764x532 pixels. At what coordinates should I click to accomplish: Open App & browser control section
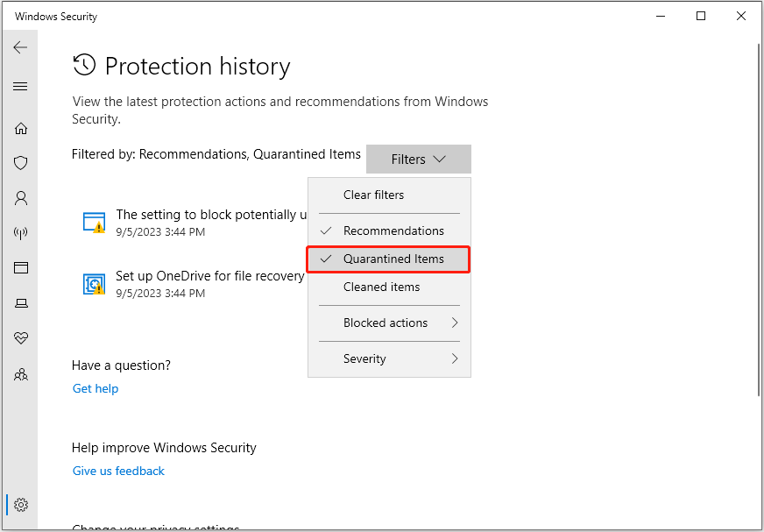coord(20,267)
